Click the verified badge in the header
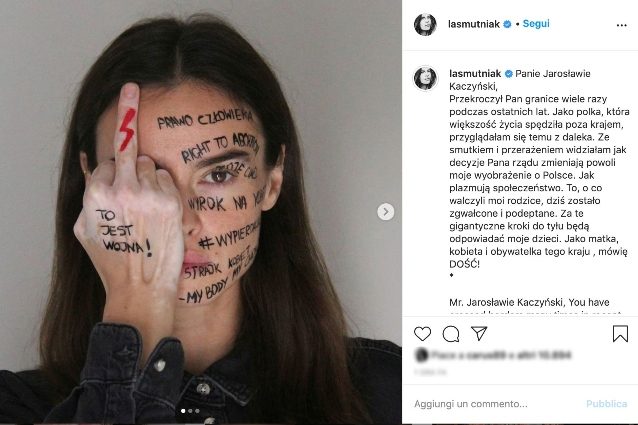638x425 pixels. click(507, 24)
